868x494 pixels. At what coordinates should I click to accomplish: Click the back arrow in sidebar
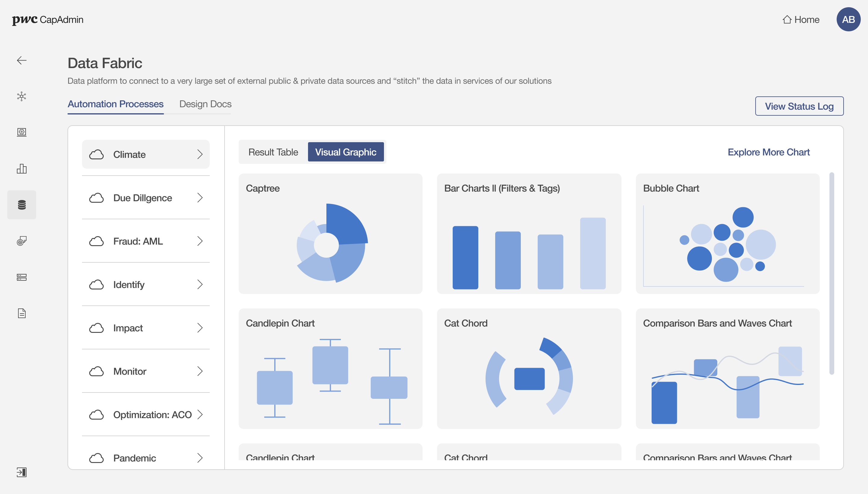(22, 60)
